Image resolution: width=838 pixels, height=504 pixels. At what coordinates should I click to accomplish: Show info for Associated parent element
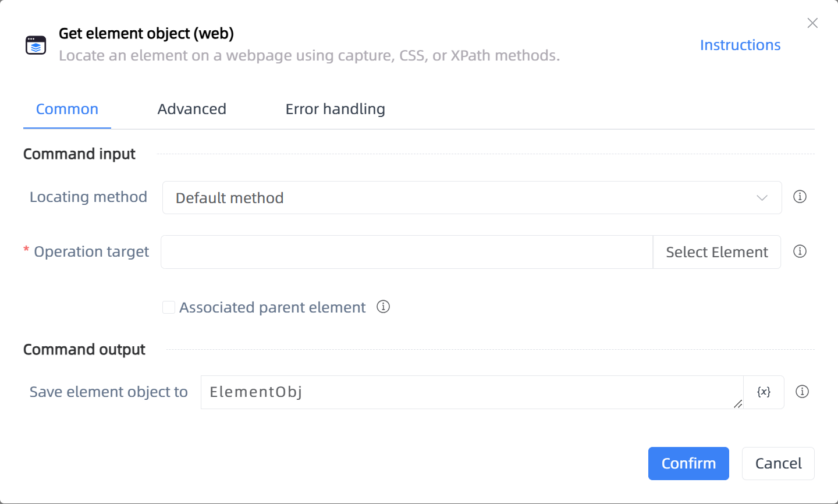point(383,307)
